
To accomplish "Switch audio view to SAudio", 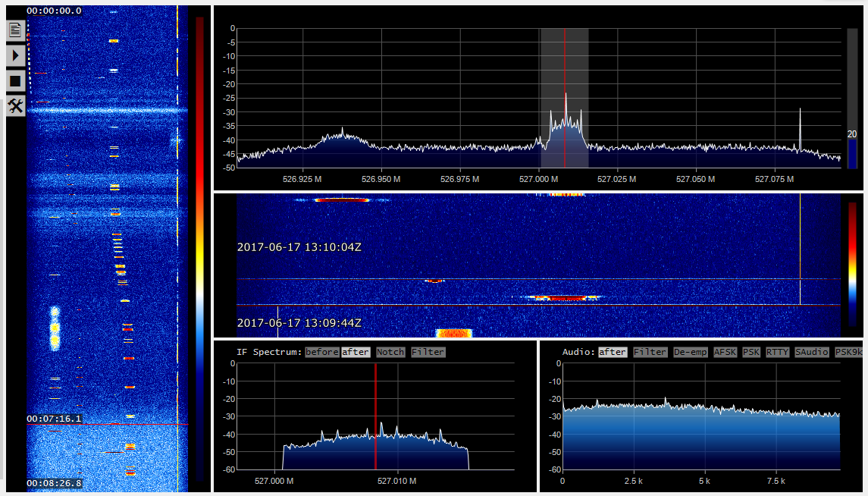I will [812, 352].
